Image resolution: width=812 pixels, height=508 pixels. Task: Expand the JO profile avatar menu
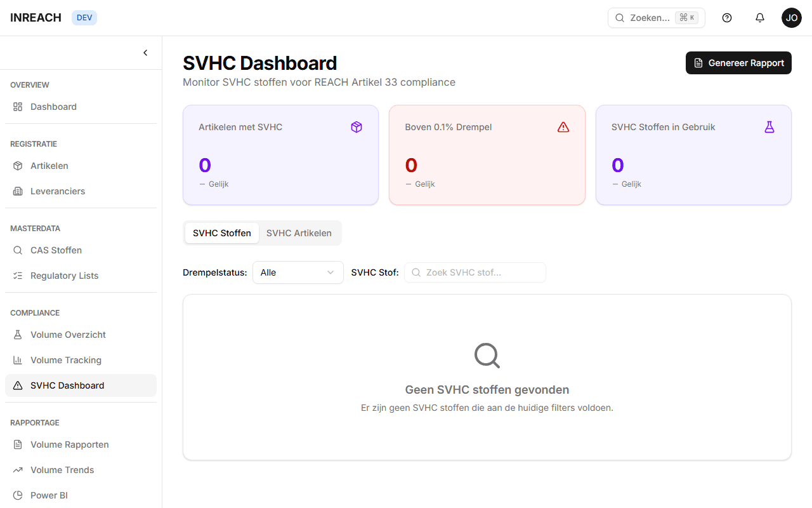pyautogui.click(x=791, y=18)
